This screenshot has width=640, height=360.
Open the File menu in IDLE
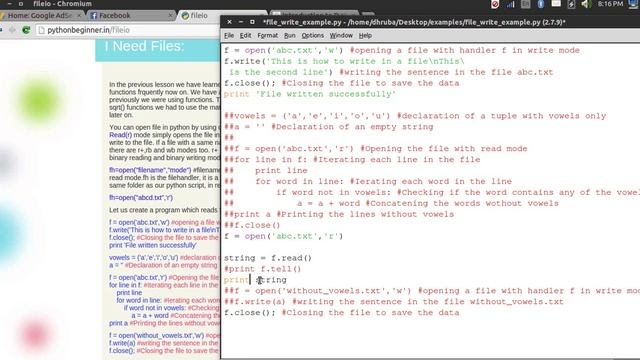point(229,36)
